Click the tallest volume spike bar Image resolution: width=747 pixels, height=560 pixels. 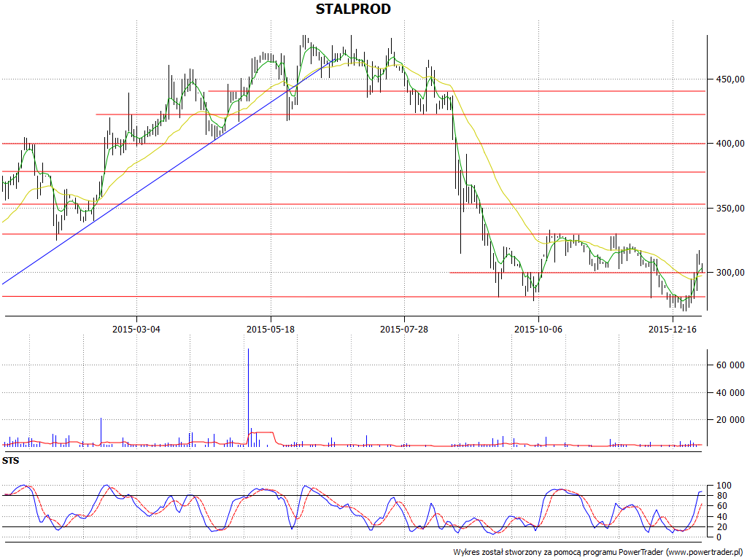point(248,397)
